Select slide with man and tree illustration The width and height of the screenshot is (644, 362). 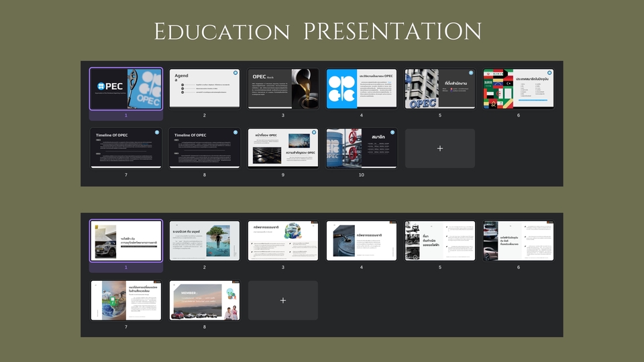coord(205,241)
